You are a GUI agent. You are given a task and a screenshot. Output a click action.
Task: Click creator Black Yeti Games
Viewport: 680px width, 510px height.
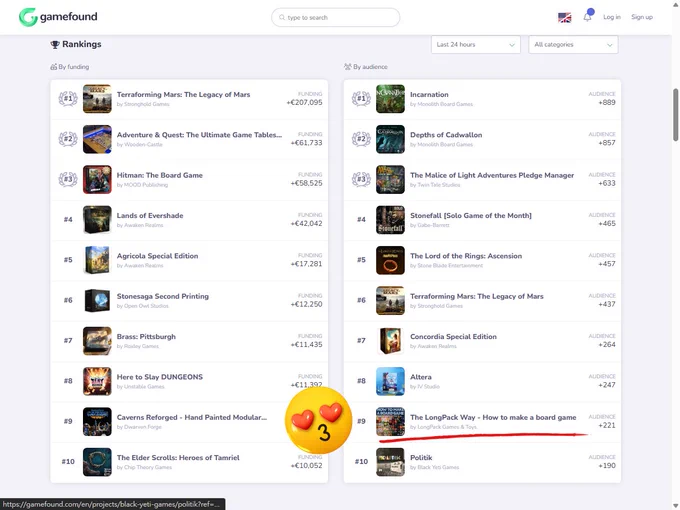point(438,467)
